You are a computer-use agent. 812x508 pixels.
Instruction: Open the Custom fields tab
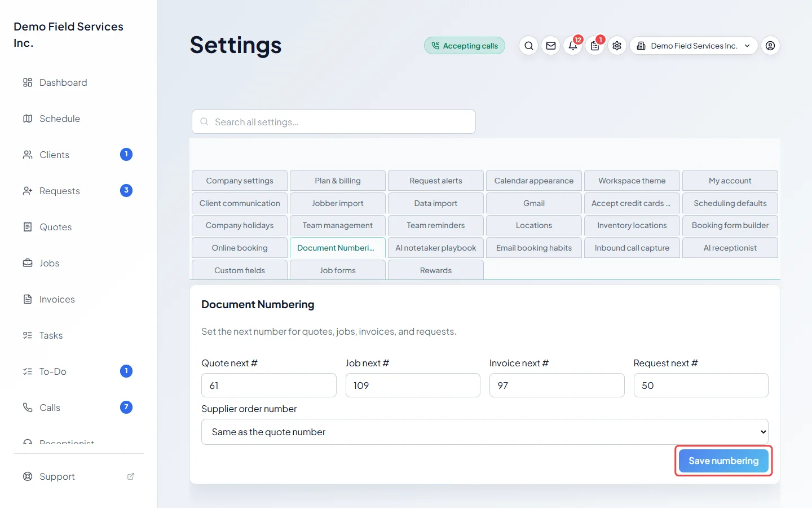point(240,270)
